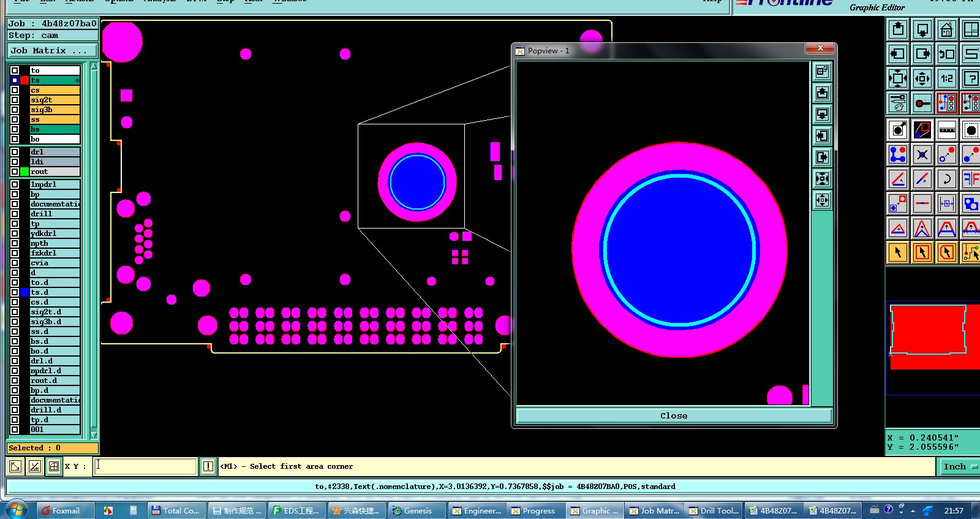Open Genesis in the taskbar
980x519 pixels.
click(x=417, y=510)
